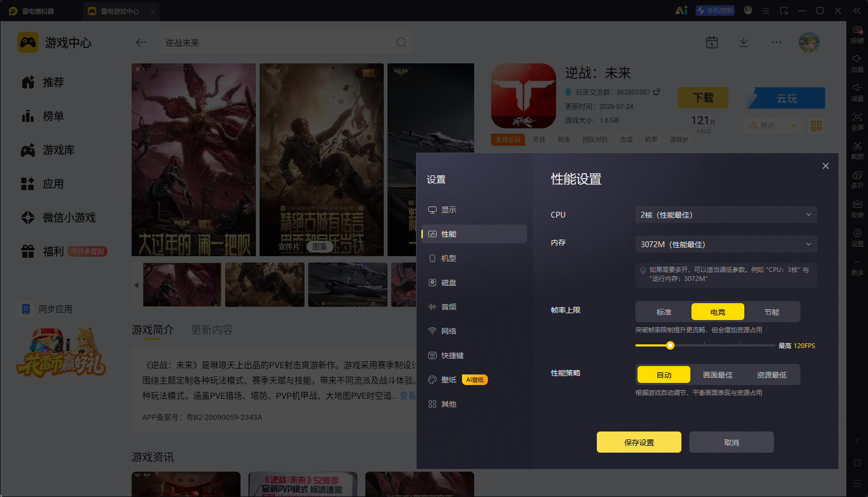Click the 游戏中心 logo icon
The width and height of the screenshot is (868, 497).
coord(28,42)
